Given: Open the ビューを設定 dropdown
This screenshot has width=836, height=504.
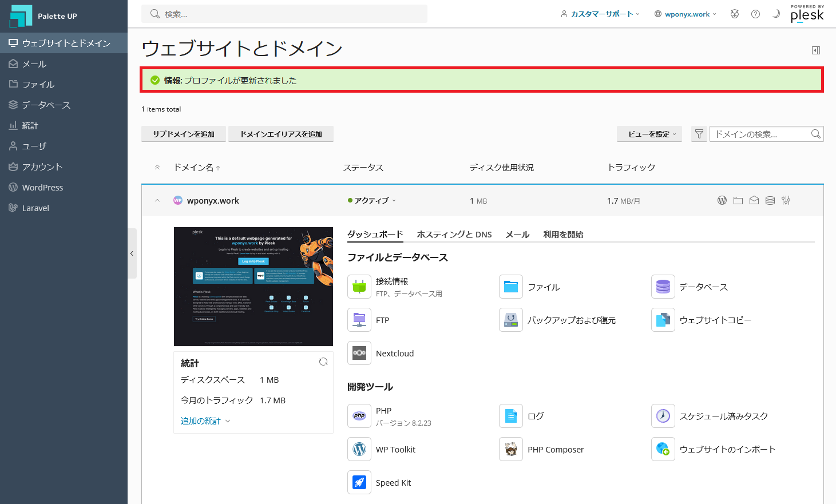Looking at the screenshot, I should pos(649,134).
